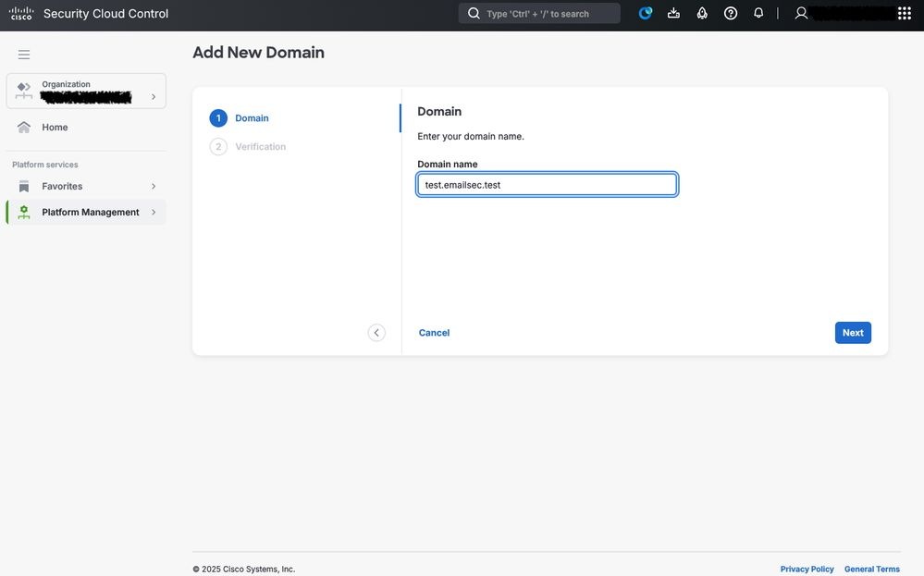The height and width of the screenshot is (576, 924).
Task: Go to Home in sidebar
Action: 55,128
